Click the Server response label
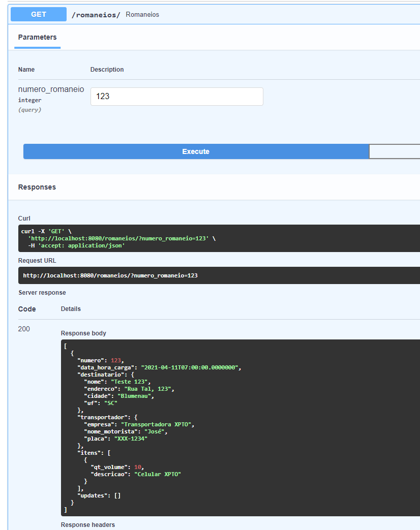The width and height of the screenshot is (420, 530). click(42, 293)
